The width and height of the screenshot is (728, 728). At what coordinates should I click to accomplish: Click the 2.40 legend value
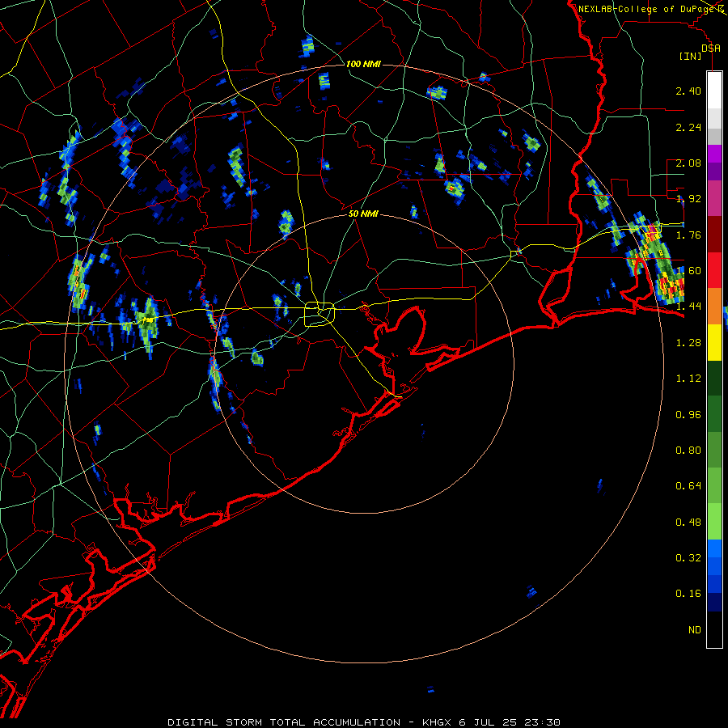(x=688, y=91)
